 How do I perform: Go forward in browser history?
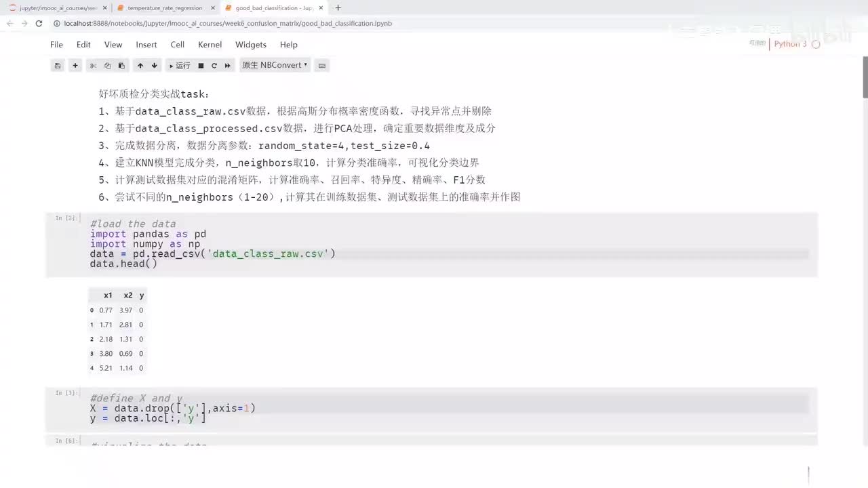(24, 23)
